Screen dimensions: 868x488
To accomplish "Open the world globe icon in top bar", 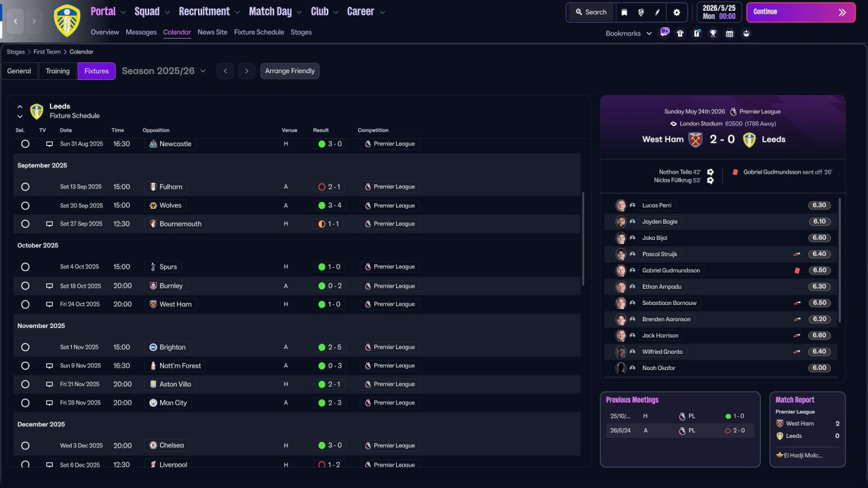I will click(x=641, y=12).
